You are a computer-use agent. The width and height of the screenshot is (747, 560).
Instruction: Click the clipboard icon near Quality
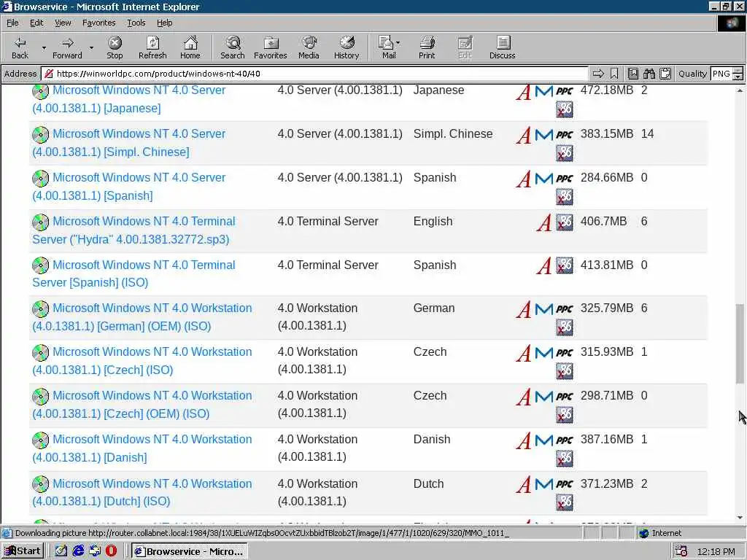[665, 74]
